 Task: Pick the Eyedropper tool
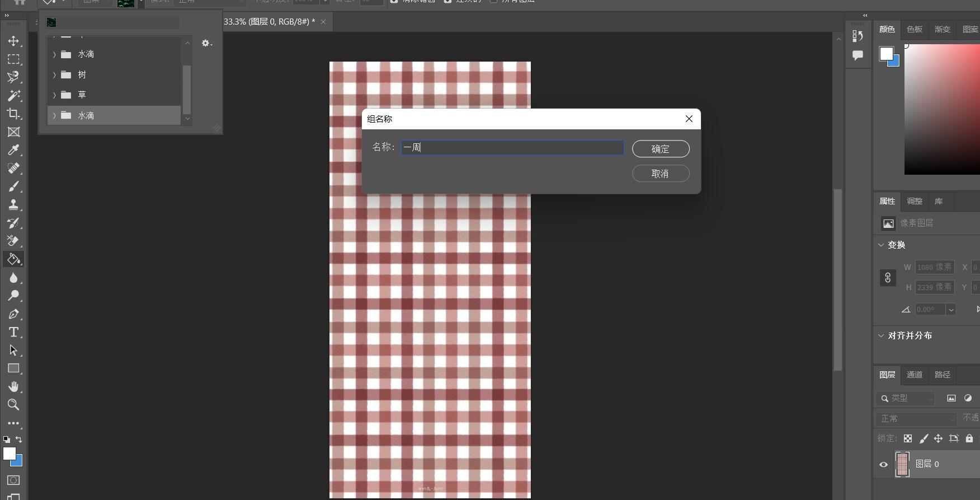click(13, 150)
